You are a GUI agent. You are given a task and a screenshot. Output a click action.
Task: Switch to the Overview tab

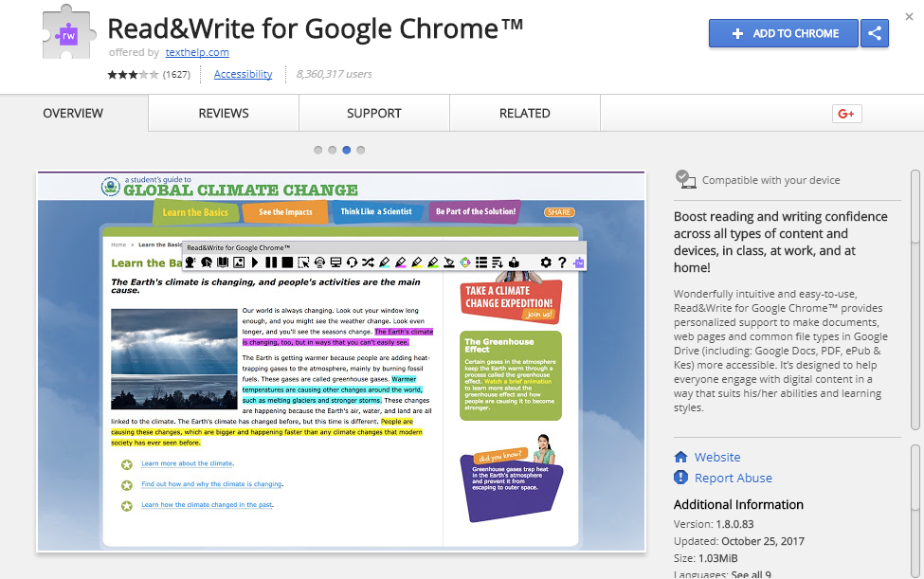73,113
